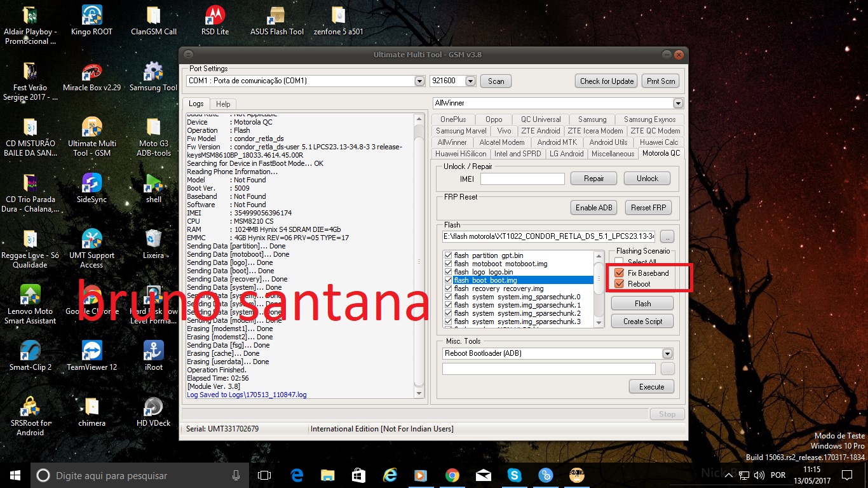Uncheck the Fix Baseband option
This screenshot has height=488, width=868.
(620, 273)
